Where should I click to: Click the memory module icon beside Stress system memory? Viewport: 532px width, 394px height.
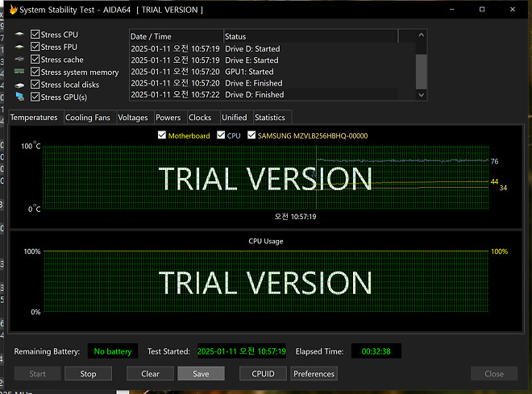pyautogui.click(x=19, y=73)
